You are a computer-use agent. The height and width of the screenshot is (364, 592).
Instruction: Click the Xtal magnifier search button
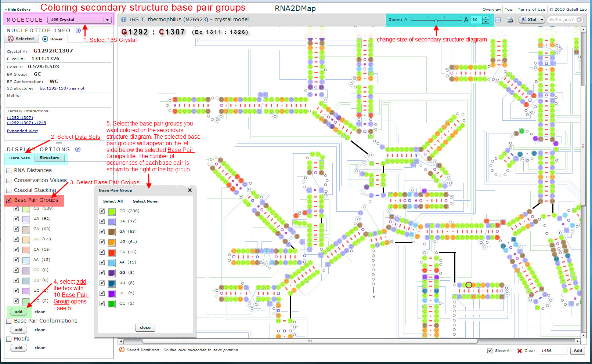click(528, 20)
